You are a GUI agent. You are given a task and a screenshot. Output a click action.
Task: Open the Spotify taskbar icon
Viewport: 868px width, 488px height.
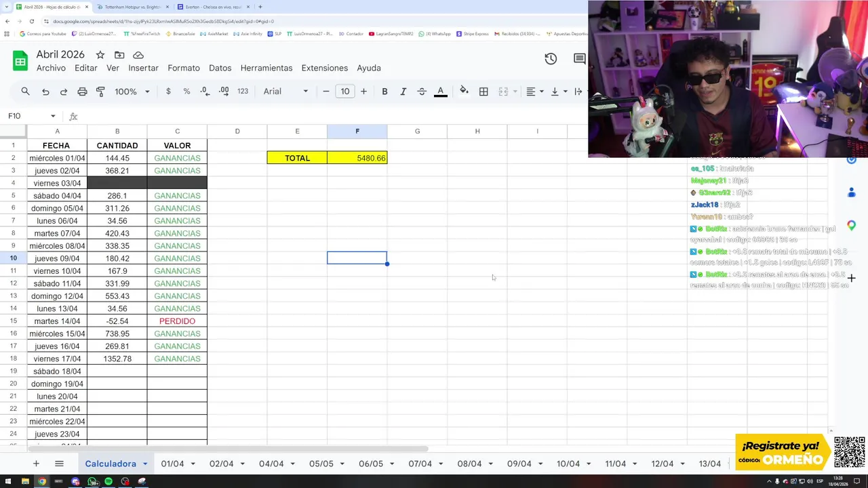click(x=108, y=482)
